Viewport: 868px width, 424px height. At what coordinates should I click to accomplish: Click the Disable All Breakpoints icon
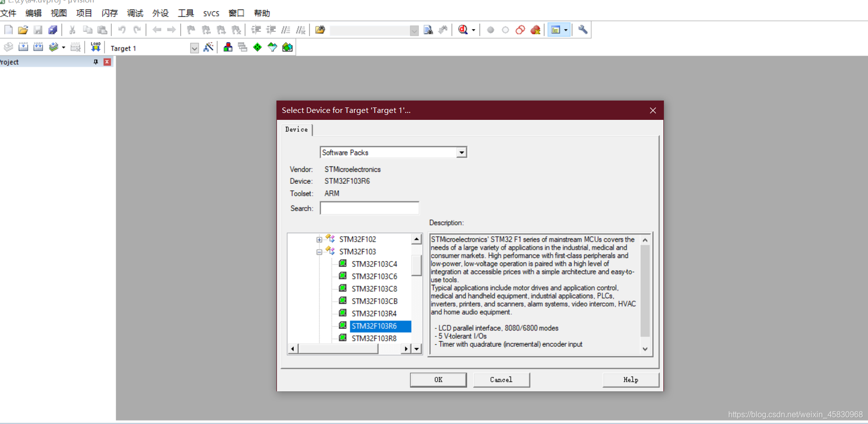click(x=520, y=30)
